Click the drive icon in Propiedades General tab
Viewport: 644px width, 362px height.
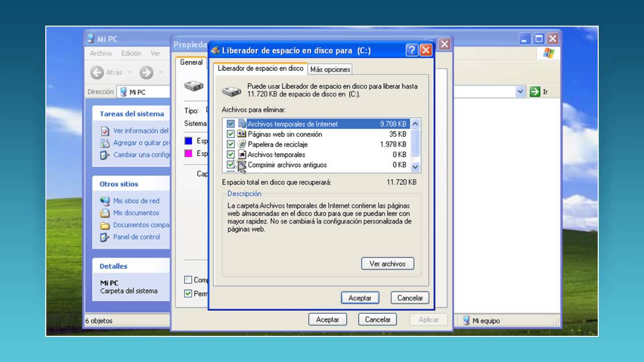click(x=194, y=86)
